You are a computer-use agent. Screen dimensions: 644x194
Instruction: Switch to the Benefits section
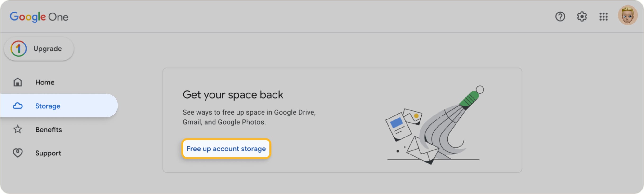(x=49, y=129)
